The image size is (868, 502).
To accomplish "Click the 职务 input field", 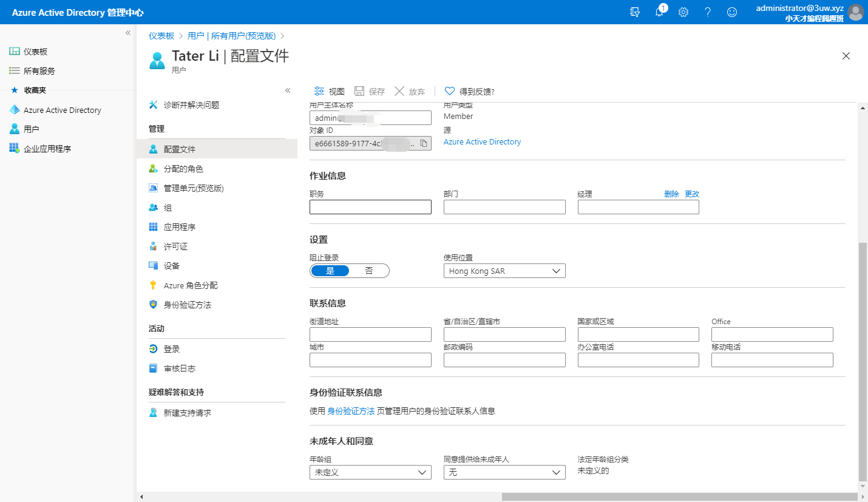I will (x=370, y=207).
